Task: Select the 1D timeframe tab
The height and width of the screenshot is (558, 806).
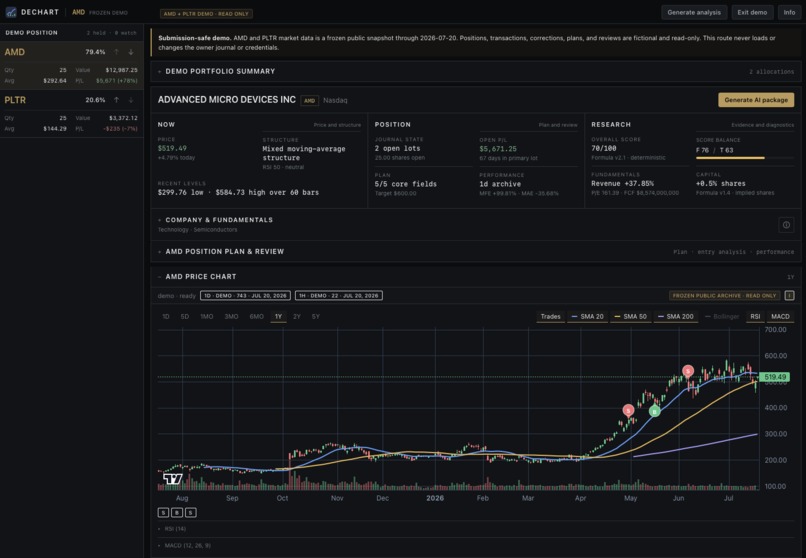Action: pyautogui.click(x=166, y=317)
